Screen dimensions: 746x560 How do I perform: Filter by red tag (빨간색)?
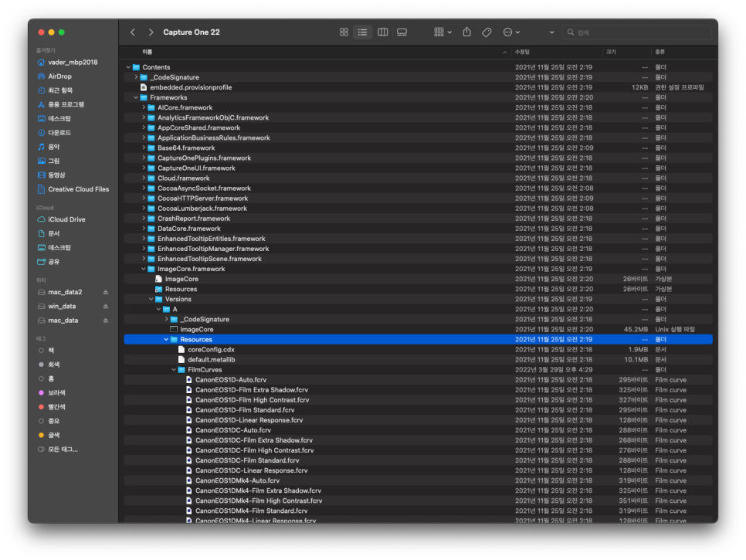click(x=56, y=407)
